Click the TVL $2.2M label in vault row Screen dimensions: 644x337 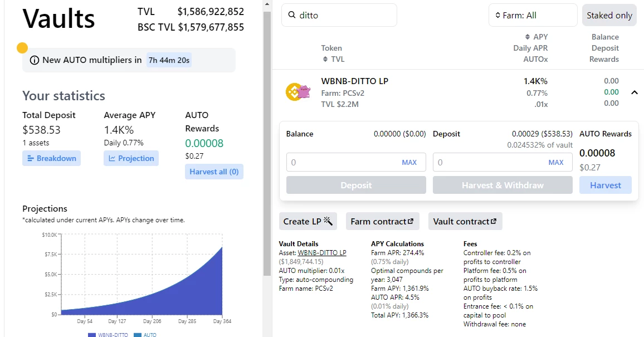tap(340, 104)
